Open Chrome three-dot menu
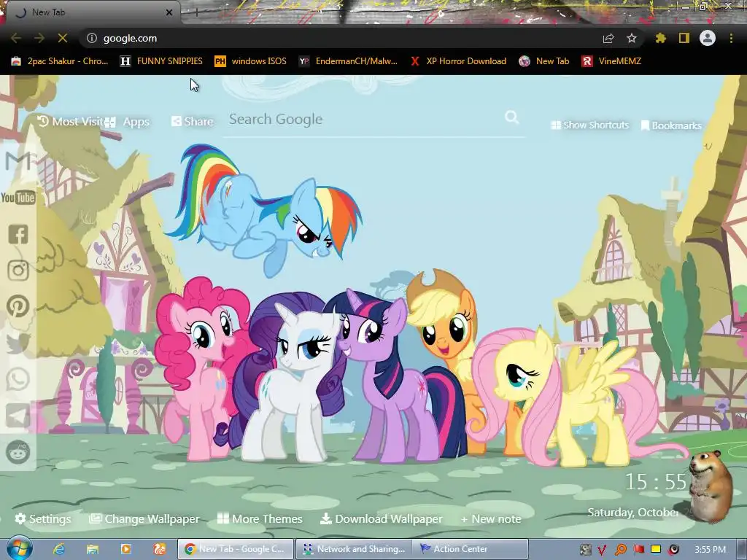The image size is (747, 560). click(731, 38)
